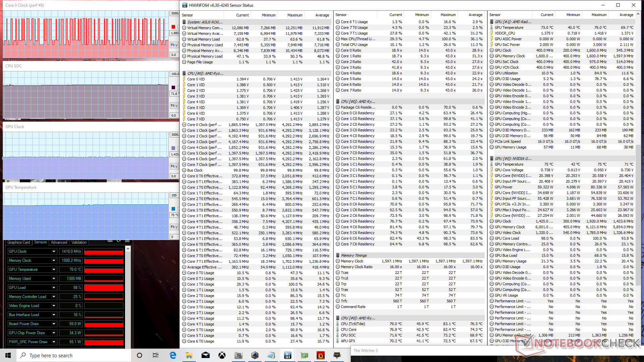Open the FurMark taskbar icon
644x362 pixels.
(321, 355)
